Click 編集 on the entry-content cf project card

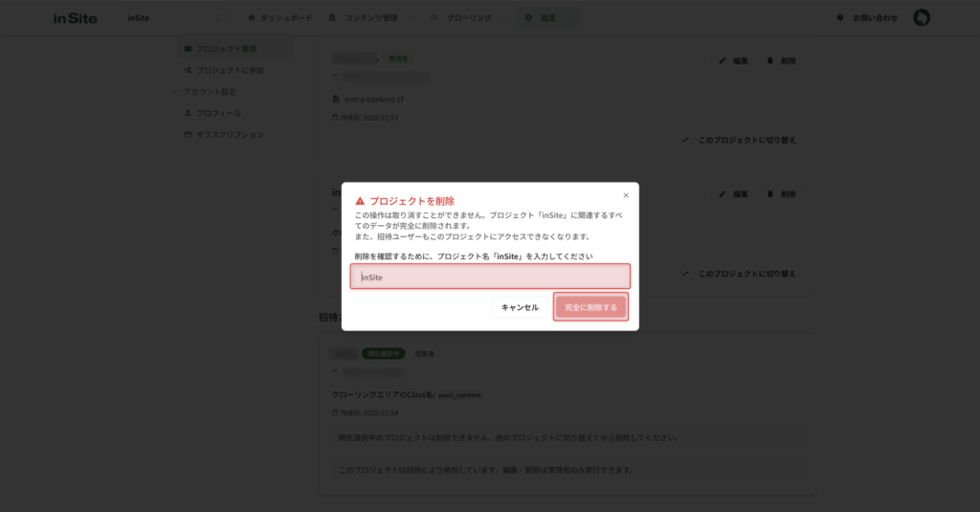coord(734,60)
